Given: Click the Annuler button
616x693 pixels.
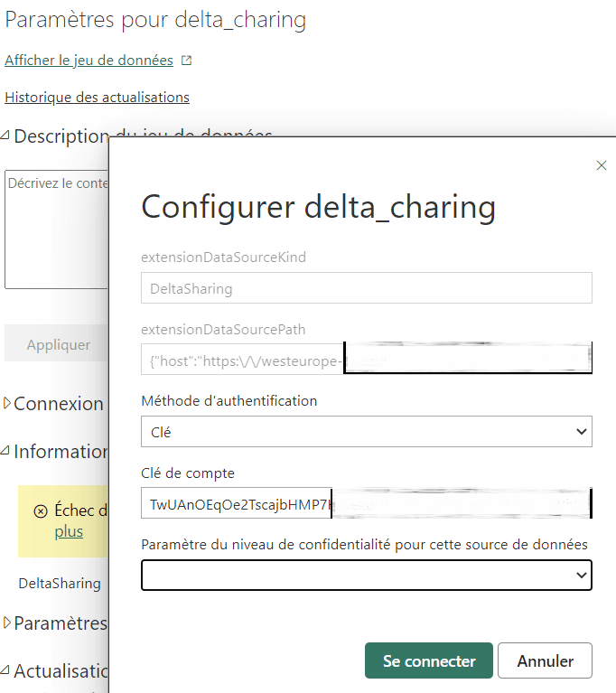Looking at the screenshot, I should 545,660.
